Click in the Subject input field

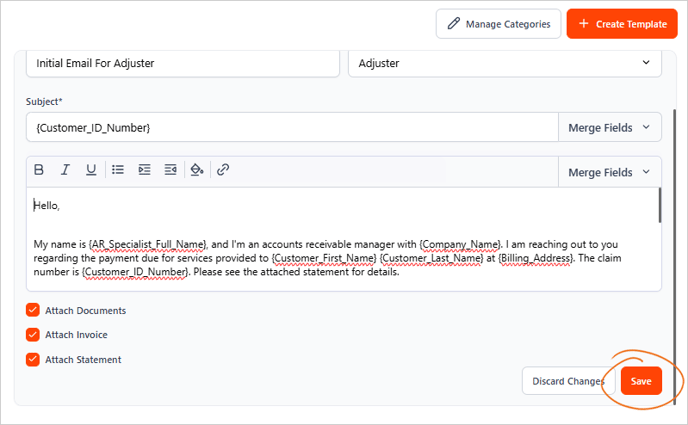(291, 127)
